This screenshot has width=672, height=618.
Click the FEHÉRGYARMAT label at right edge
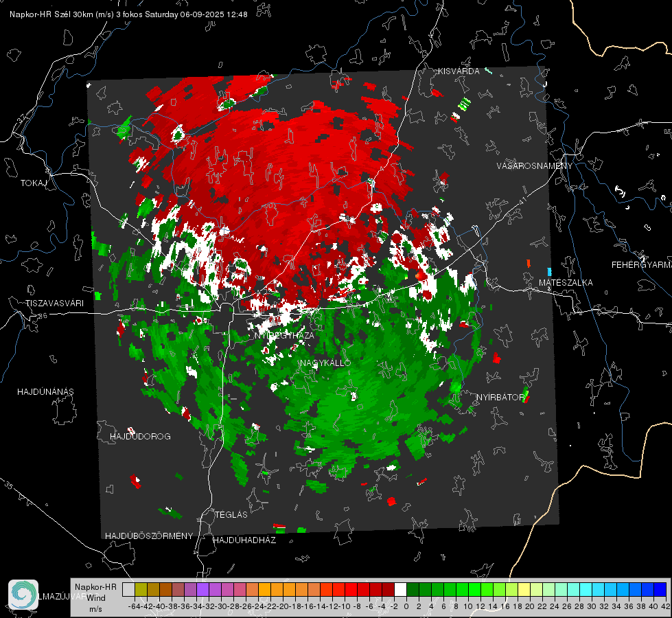pyautogui.click(x=641, y=265)
